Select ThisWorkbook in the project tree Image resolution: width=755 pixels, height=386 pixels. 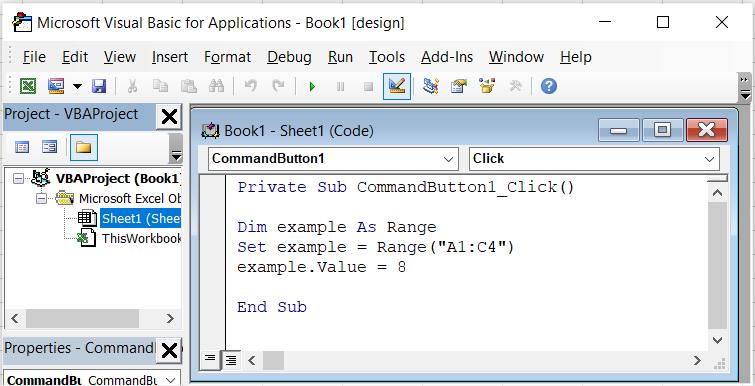pyautogui.click(x=141, y=238)
